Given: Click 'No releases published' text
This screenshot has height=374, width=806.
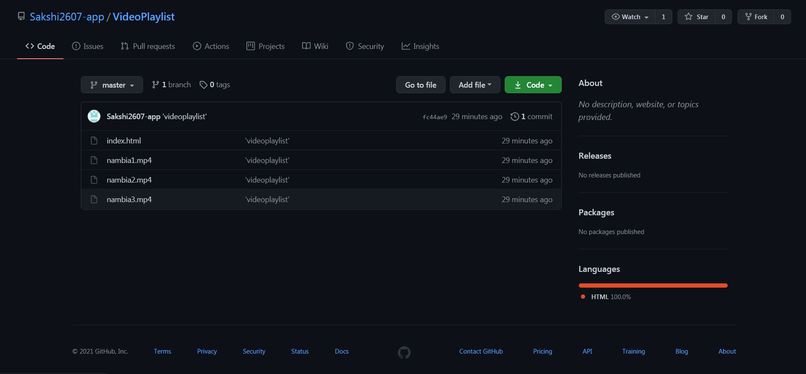Looking at the screenshot, I should coord(609,175).
